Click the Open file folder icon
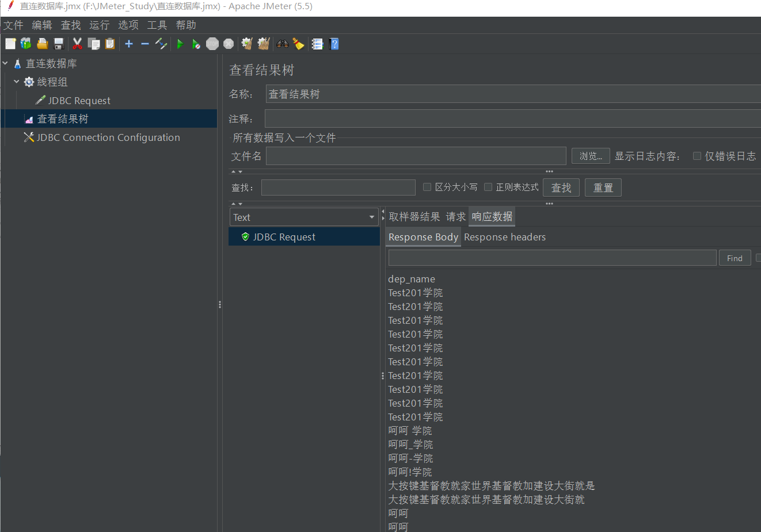Viewport: 761px width, 532px height. tap(42, 44)
